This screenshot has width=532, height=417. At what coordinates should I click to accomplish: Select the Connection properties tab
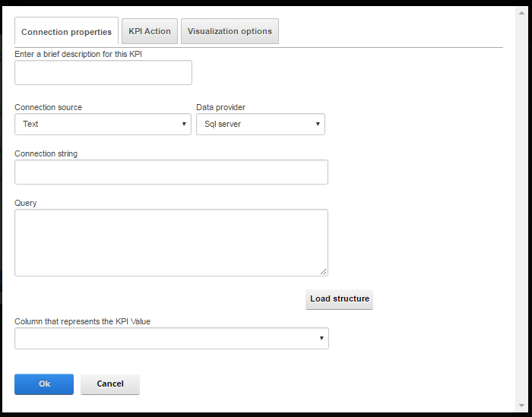coord(67,31)
